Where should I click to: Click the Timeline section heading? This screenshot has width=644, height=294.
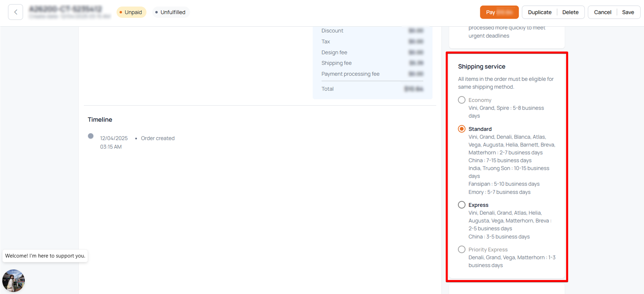coord(100,120)
